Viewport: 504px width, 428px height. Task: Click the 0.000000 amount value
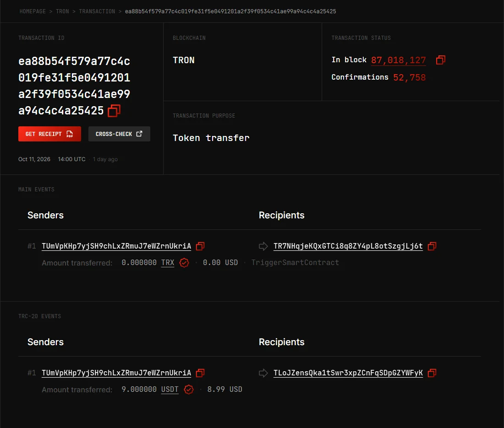[x=139, y=263]
